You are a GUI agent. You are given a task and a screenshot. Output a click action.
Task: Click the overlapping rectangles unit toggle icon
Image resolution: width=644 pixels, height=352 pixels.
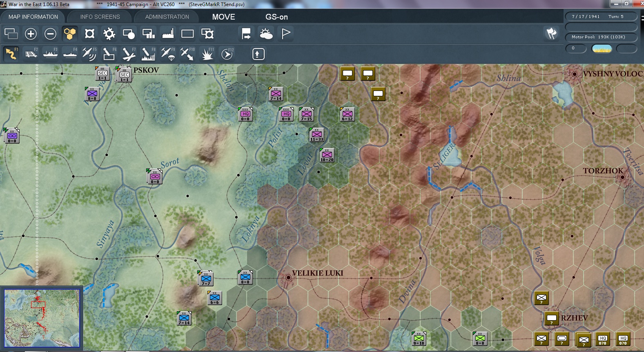click(11, 33)
